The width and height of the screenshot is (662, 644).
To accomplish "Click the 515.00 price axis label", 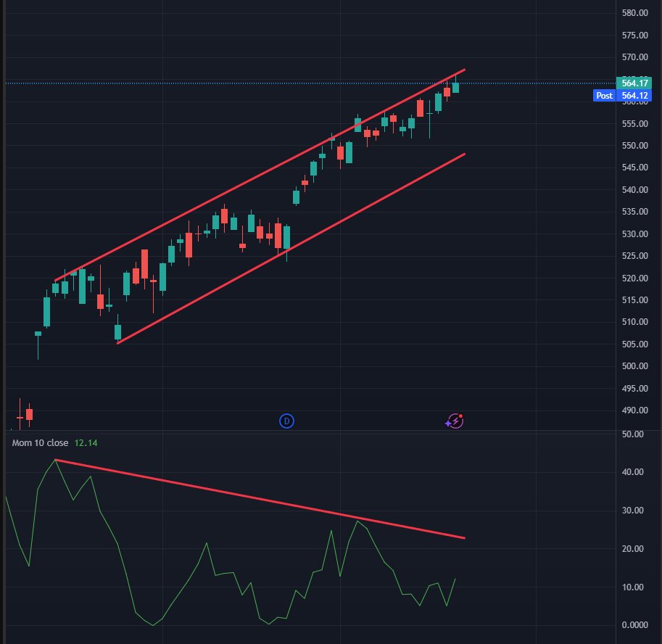I will [x=634, y=300].
